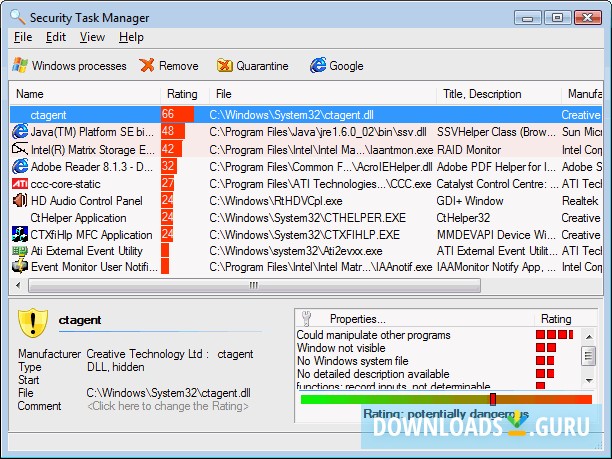This screenshot has height=459, width=612.
Task: Click 'Window not visible' property
Action: pyautogui.click(x=341, y=348)
